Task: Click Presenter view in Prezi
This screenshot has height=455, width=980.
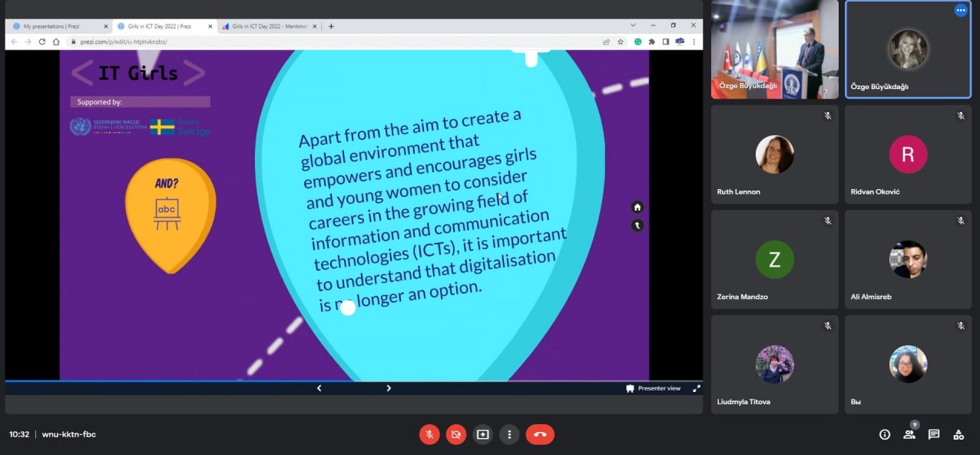Action: [x=654, y=388]
